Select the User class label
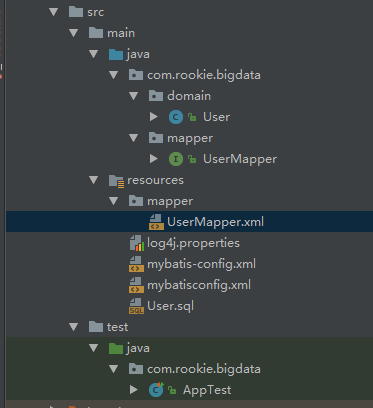Image resolution: width=373 pixels, height=408 pixels. (x=217, y=117)
